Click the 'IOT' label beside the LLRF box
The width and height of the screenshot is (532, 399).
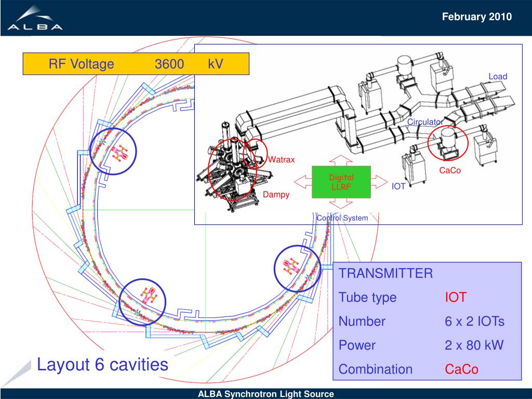398,187
